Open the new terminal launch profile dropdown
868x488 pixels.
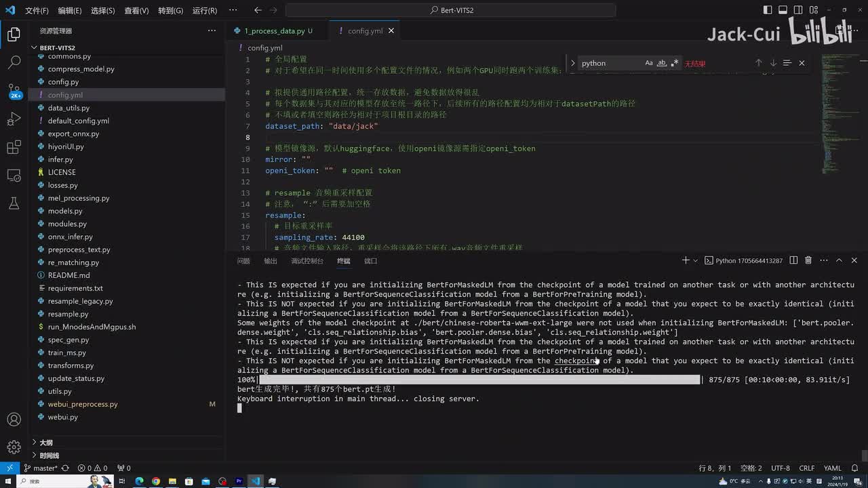tap(696, 260)
